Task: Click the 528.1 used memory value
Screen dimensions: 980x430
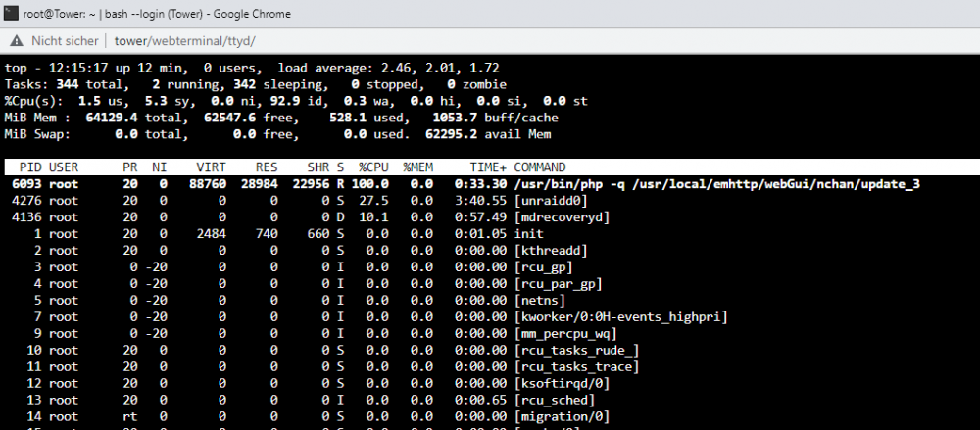Action: click(348, 118)
